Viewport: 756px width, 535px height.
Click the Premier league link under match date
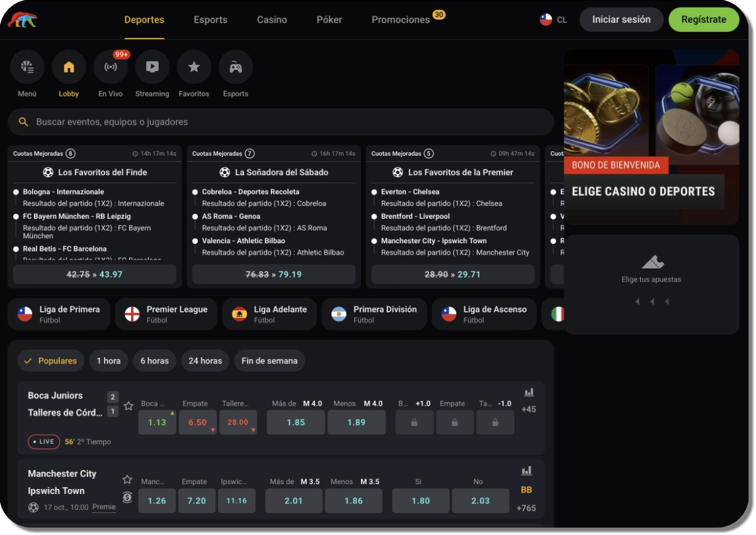(x=104, y=507)
